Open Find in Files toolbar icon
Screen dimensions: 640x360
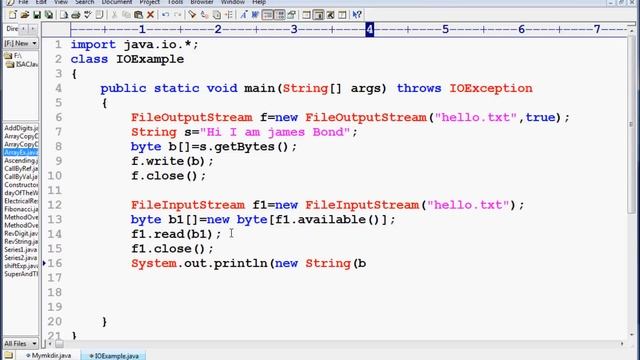tap(217, 15)
